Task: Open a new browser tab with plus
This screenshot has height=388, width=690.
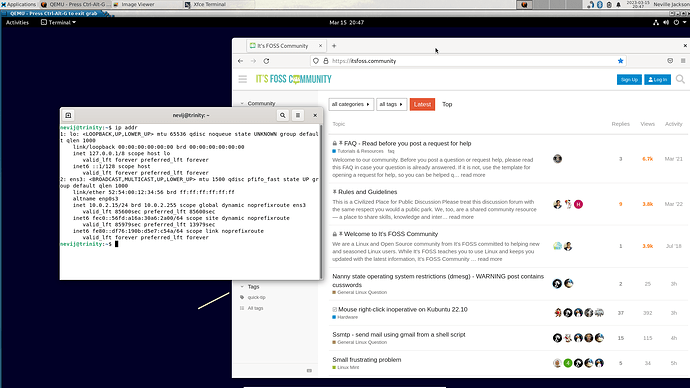Action: (334, 46)
